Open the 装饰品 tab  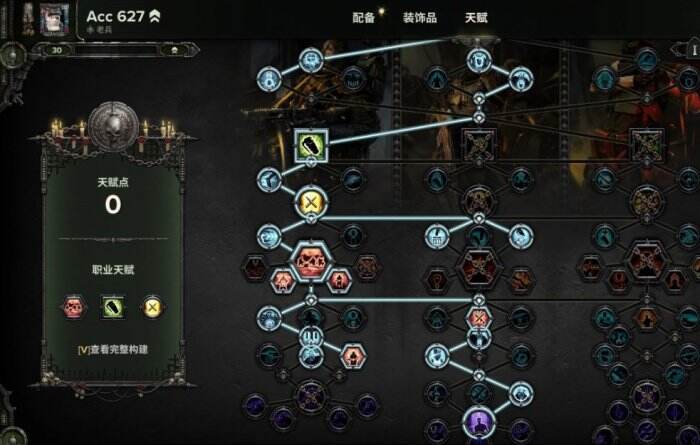click(x=420, y=18)
